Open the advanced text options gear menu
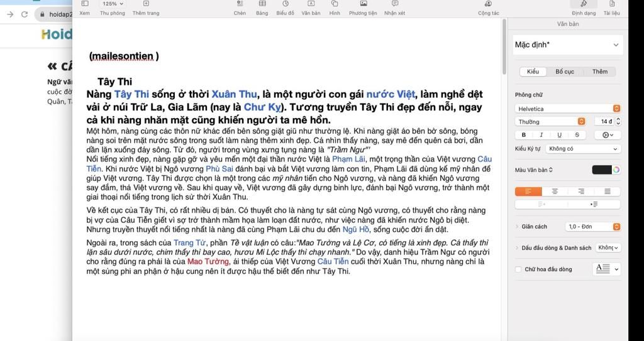This screenshot has height=341, width=644. point(608,134)
